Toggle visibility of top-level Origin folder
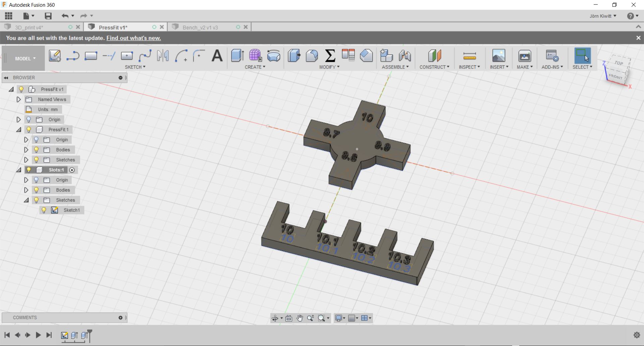This screenshot has height=346, width=644. click(x=29, y=119)
